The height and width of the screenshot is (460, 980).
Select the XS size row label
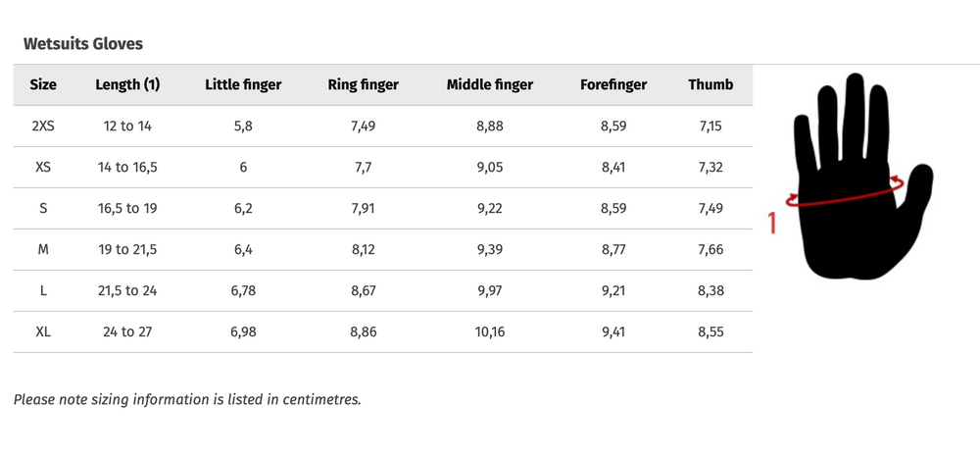point(43,167)
